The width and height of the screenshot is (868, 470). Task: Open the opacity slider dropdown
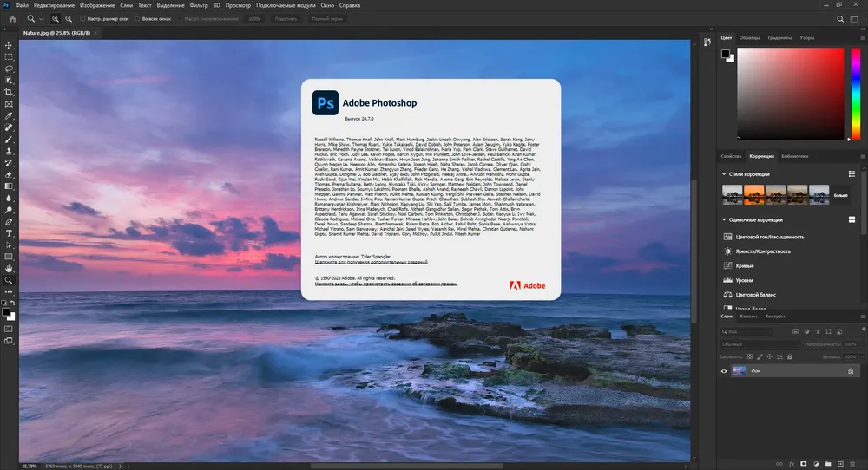click(862, 344)
